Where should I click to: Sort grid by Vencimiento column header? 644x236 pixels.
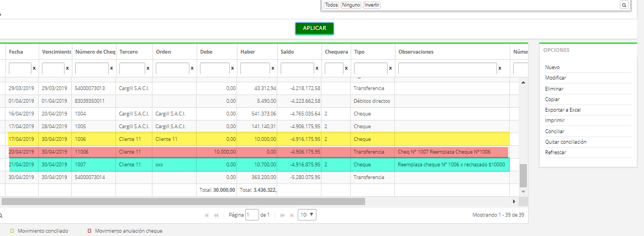(55, 52)
